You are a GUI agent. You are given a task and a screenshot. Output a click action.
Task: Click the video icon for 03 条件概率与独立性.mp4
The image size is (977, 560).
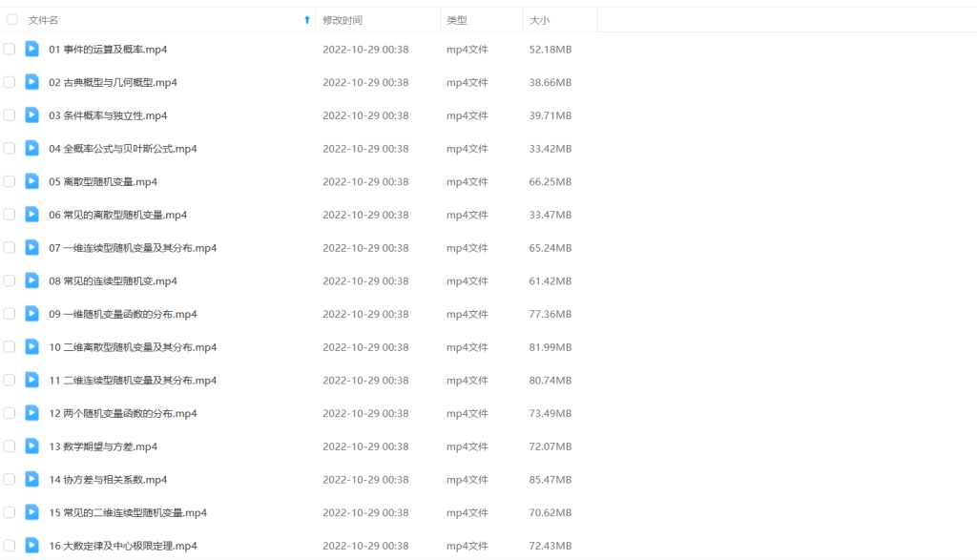[32, 115]
